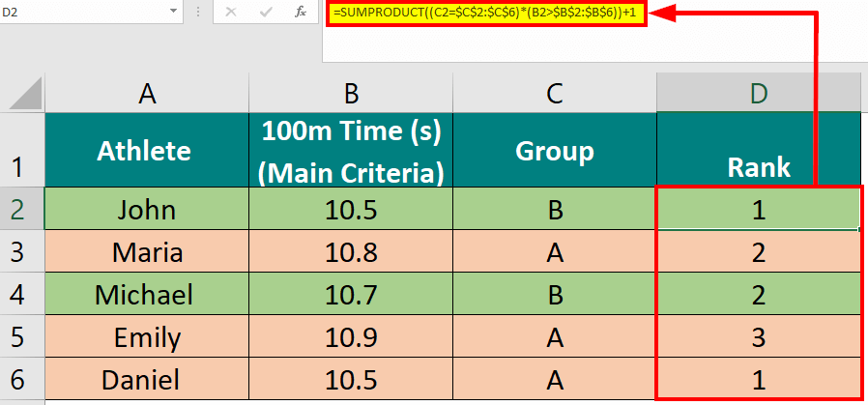This screenshot has width=868, height=405.
Task: Select column B header
Action: pos(351,93)
